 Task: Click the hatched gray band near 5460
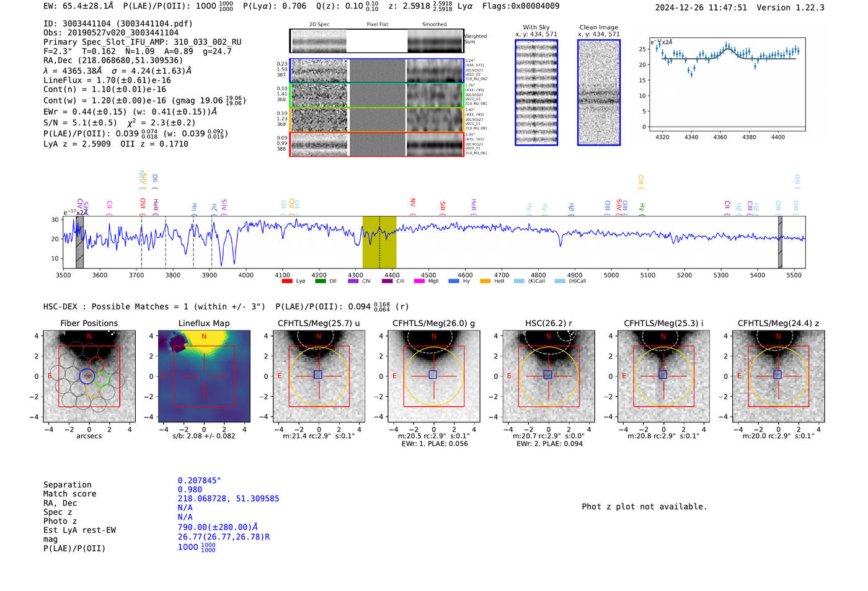pyautogui.click(x=780, y=242)
